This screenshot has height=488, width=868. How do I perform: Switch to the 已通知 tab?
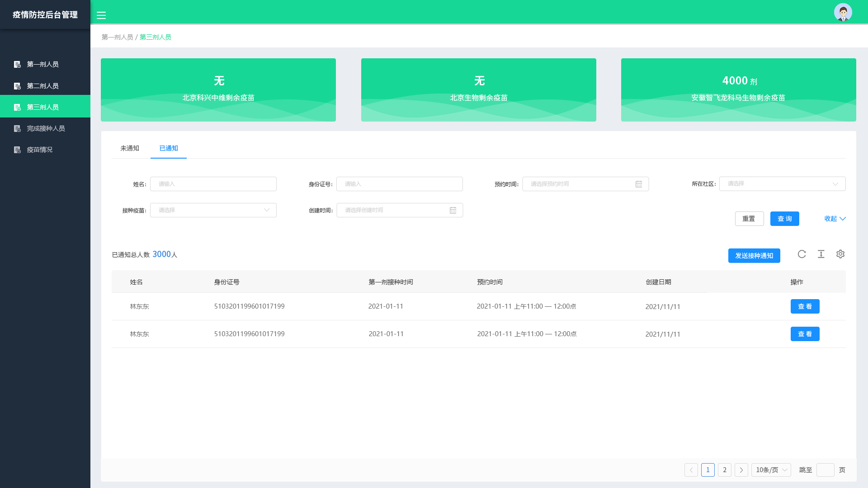169,148
